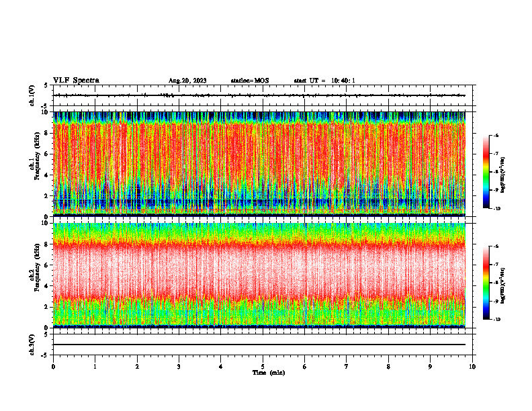This screenshot has width=532, height=411.
Task: Click the time axis tick label "9"
Action: click(430, 367)
